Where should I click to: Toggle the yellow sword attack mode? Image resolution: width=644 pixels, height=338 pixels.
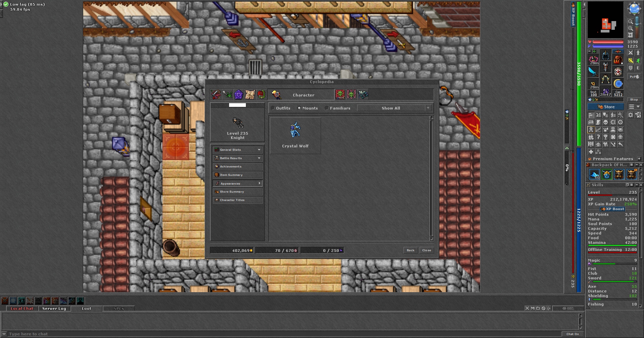631,61
